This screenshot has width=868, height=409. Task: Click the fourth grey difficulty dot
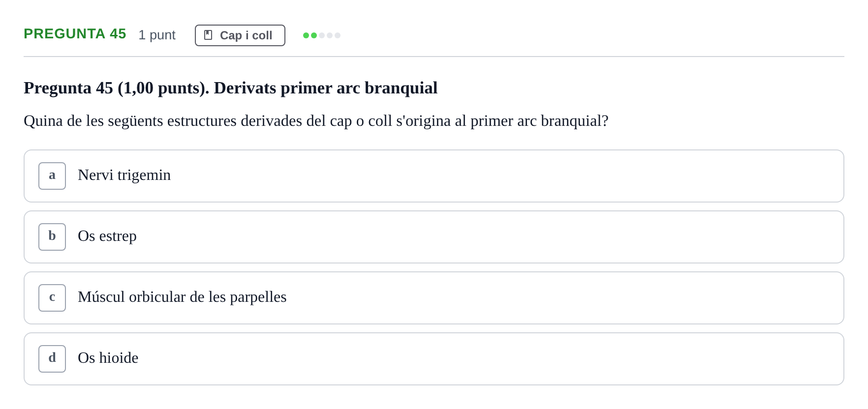pyautogui.click(x=330, y=35)
